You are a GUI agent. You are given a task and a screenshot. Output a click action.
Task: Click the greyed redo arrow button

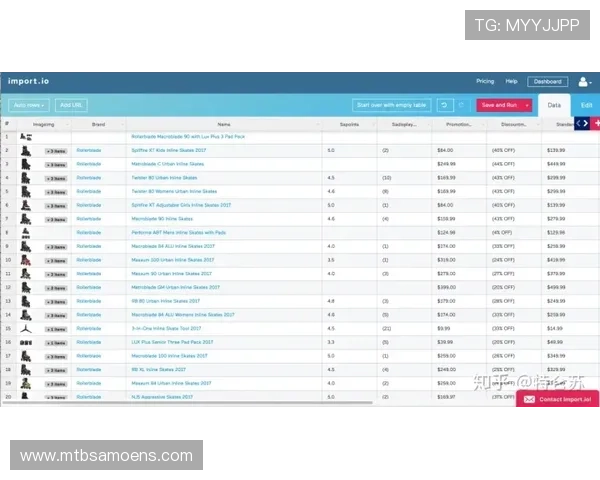click(x=462, y=105)
